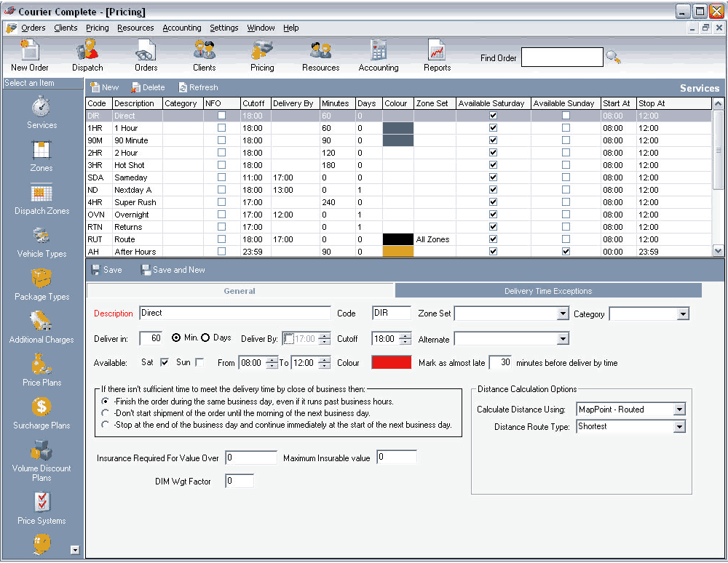Click the red Colour swatch

(392, 362)
